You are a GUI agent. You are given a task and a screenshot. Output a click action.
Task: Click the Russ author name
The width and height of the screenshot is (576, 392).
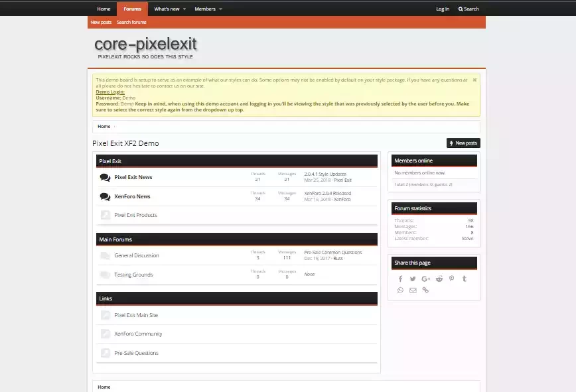click(338, 259)
